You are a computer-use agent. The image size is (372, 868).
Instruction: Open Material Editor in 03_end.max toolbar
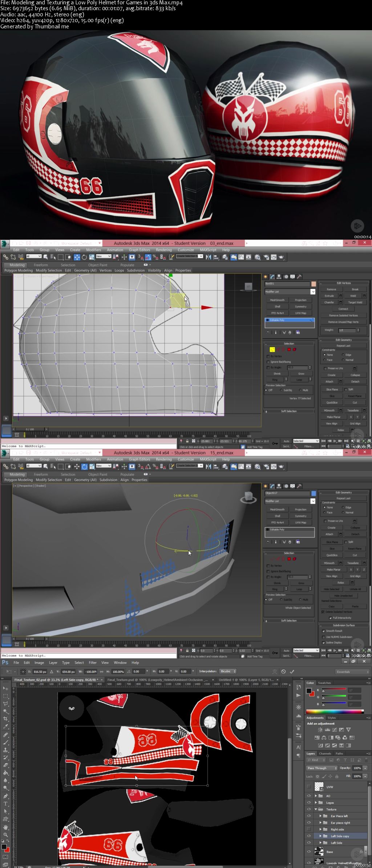(x=258, y=257)
